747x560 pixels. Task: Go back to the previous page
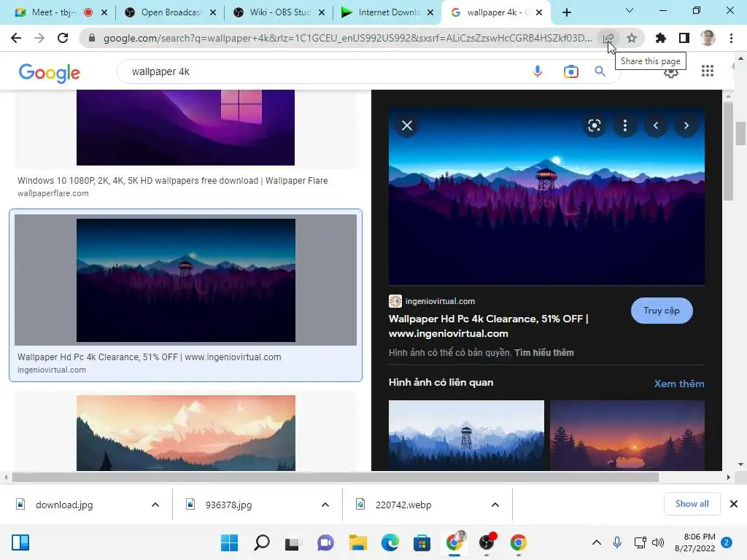click(16, 38)
